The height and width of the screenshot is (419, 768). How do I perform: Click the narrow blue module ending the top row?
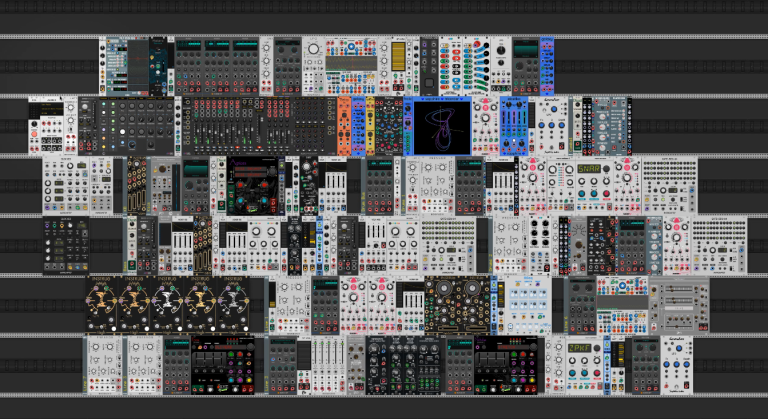(547, 66)
